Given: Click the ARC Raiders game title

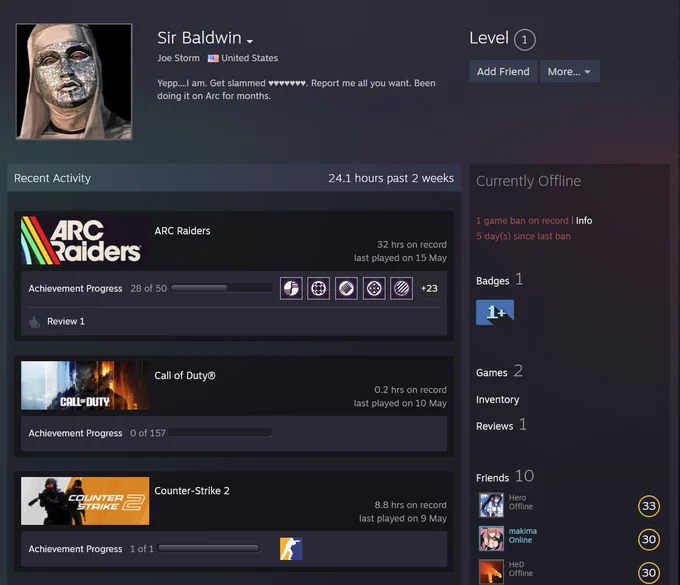Looking at the screenshot, I should pos(182,231).
